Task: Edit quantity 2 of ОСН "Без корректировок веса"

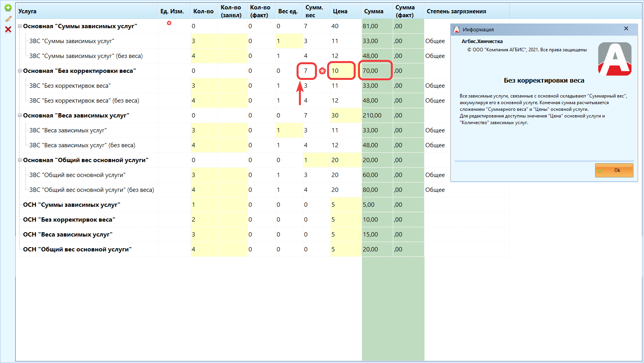Action: click(x=204, y=220)
